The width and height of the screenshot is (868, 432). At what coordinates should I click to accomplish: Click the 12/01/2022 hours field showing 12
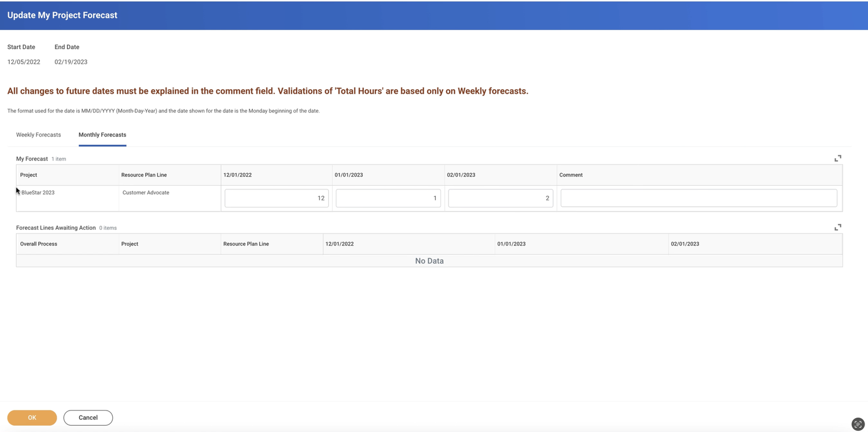(276, 197)
